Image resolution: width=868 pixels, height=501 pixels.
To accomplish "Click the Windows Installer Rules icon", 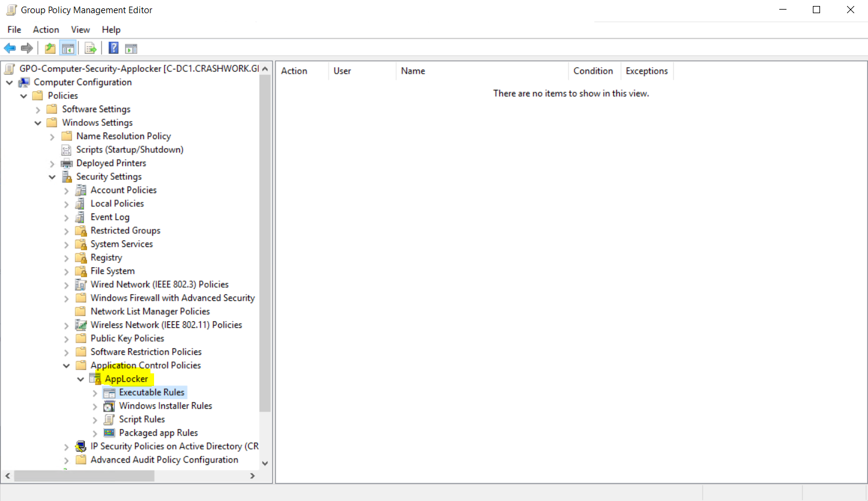I will tap(109, 406).
